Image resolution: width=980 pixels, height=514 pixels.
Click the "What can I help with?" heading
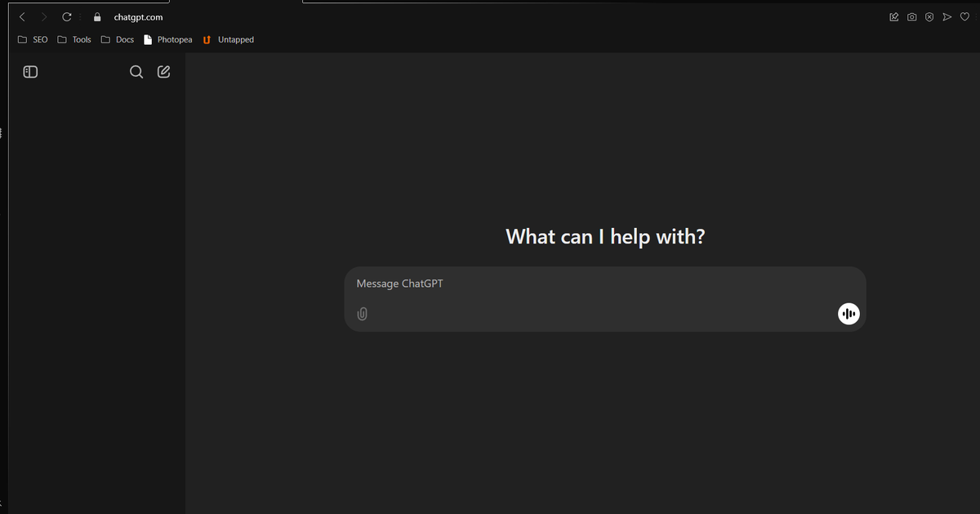point(605,237)
